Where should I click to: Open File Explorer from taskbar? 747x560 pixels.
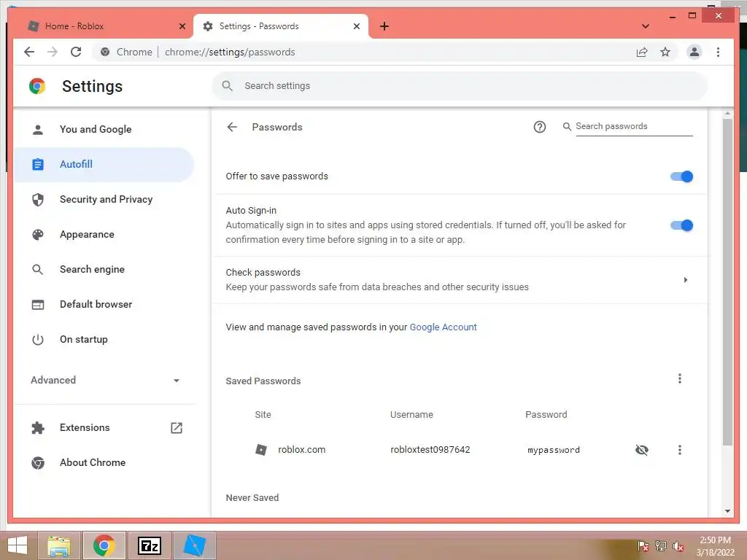pos(59,545)
